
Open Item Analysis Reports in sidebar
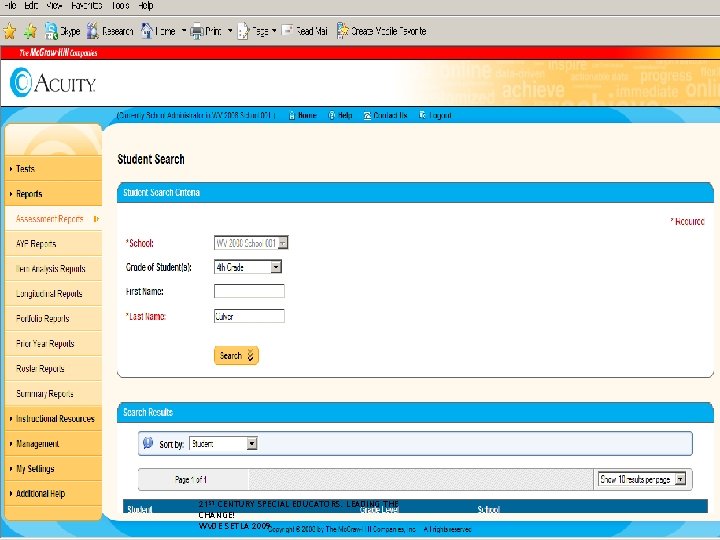(x=53, y=269)
